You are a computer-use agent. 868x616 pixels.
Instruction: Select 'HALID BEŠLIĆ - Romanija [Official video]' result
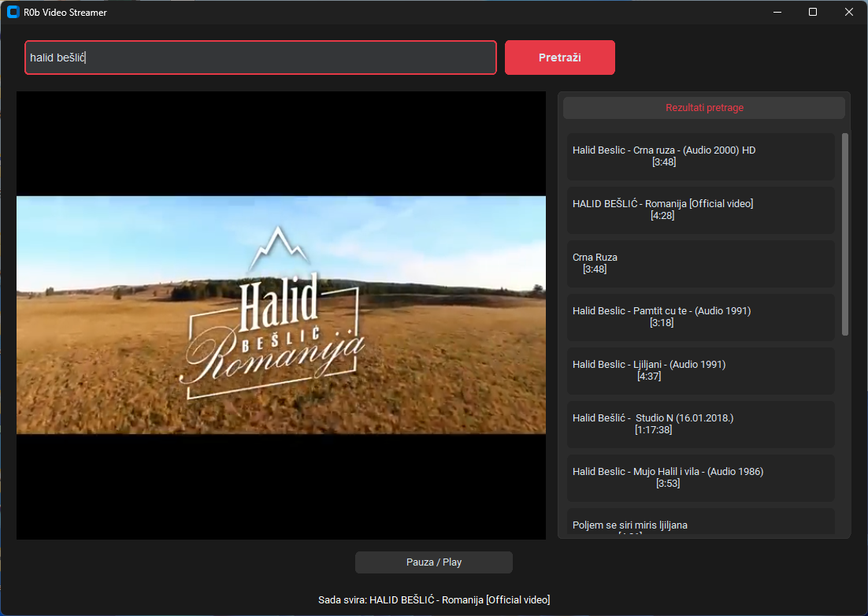(701, 210)
